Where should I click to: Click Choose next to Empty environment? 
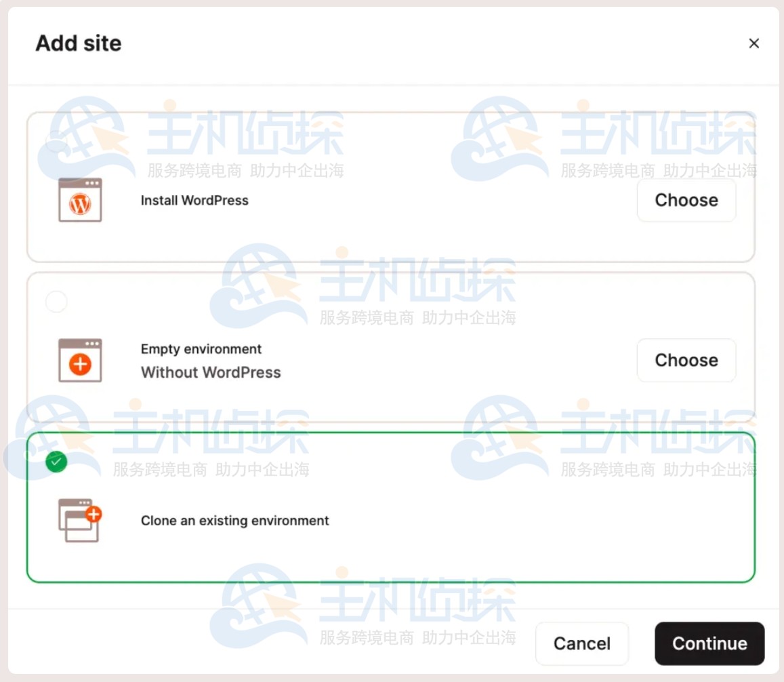click(686, 360)
